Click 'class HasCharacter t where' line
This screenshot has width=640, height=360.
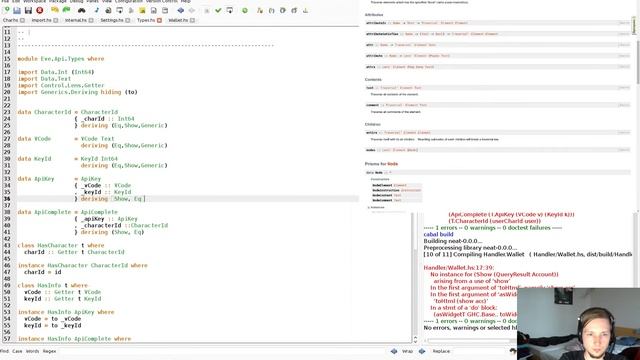point(61,245)
